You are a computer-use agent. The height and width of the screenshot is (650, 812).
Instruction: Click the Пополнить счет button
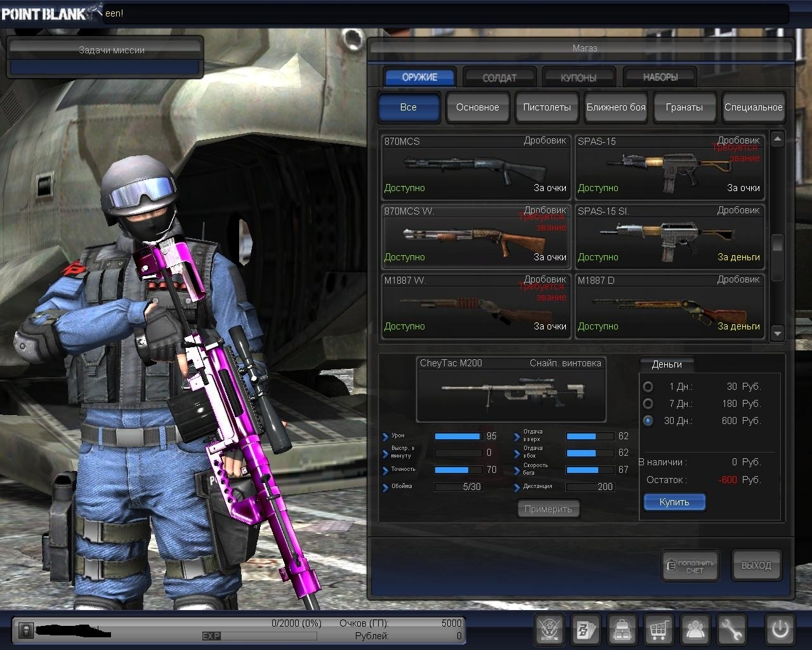[x=690, y=566]
